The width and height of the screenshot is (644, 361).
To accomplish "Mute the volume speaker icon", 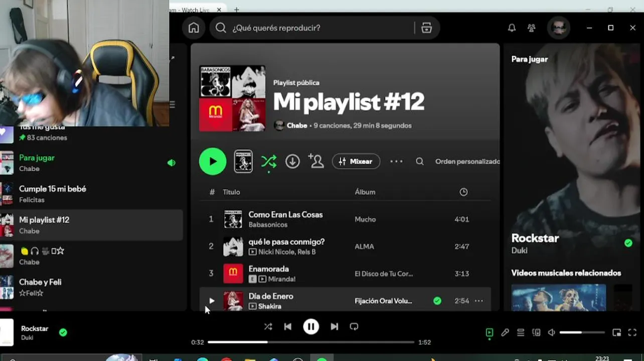I will [552, 332].
